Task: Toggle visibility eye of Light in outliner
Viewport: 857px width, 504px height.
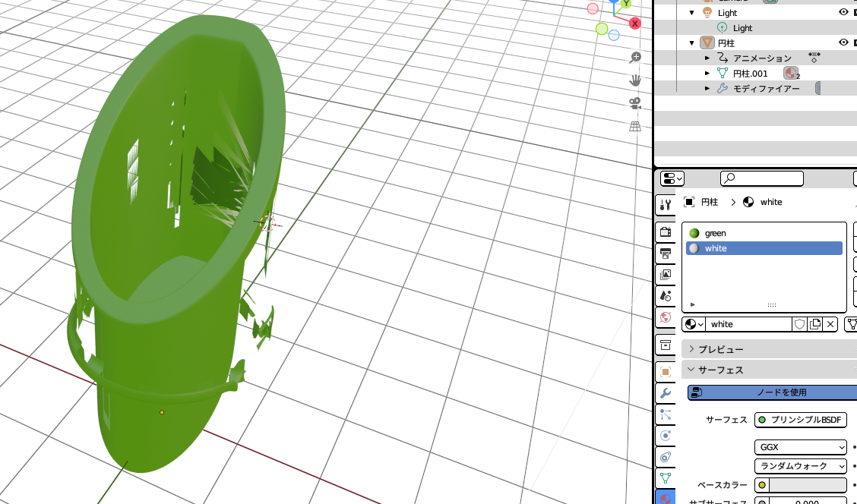Action: coord(843,12)
